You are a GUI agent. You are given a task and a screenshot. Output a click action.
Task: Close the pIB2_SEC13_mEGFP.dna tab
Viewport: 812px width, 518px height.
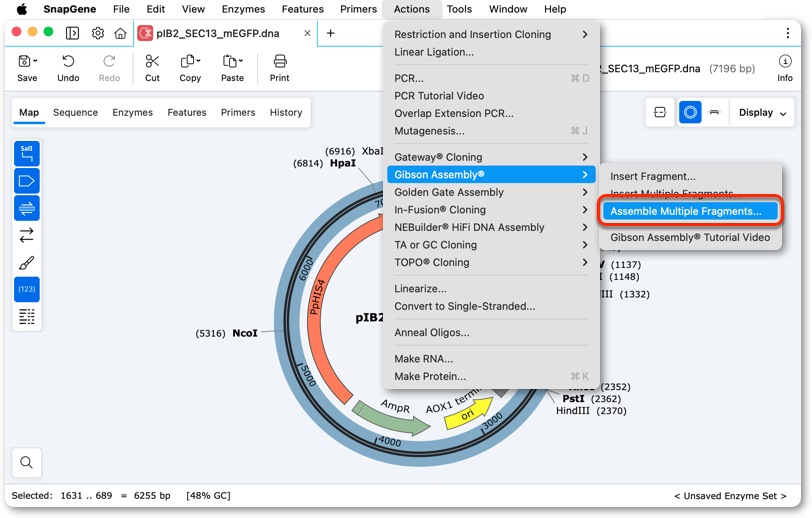(307, 33)
